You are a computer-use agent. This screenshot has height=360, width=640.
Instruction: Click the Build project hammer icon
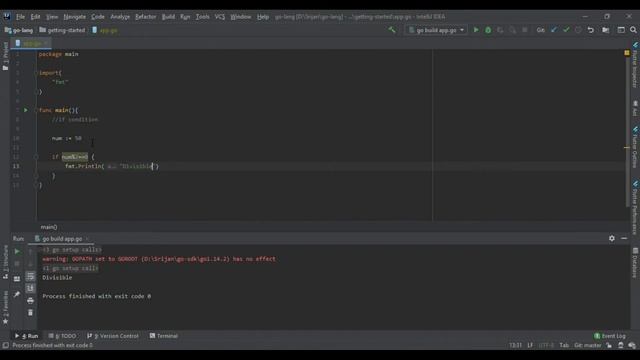[392, 30]
